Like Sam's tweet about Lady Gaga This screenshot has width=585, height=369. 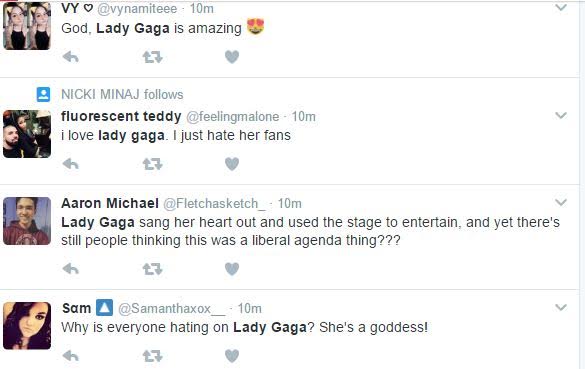232,356
